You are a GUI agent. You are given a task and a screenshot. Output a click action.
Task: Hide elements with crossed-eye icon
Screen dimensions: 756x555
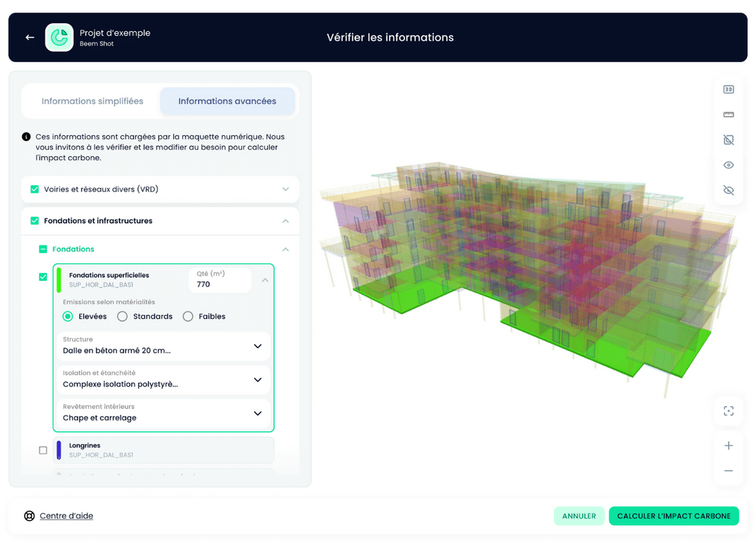coord(728,191)
